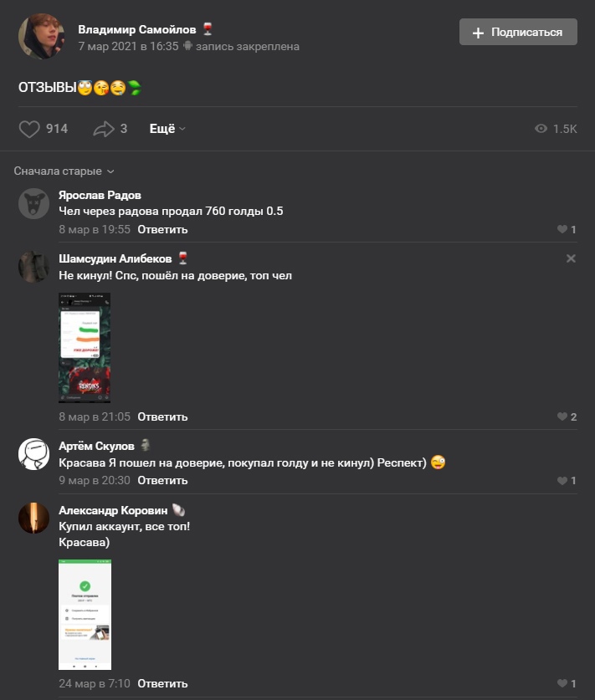The image size is (595, 700).
Task: Open Ярослав Радов's dog avatar
Action: click(34, 203)
